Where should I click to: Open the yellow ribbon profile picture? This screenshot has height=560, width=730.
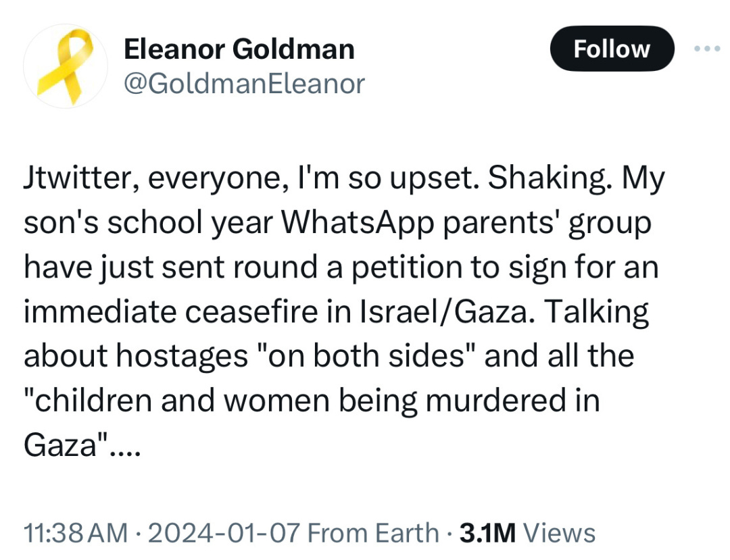65,66
